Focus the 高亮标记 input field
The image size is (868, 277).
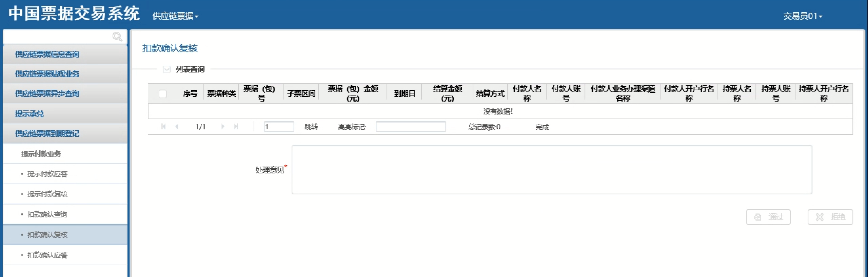coord(411,127)
